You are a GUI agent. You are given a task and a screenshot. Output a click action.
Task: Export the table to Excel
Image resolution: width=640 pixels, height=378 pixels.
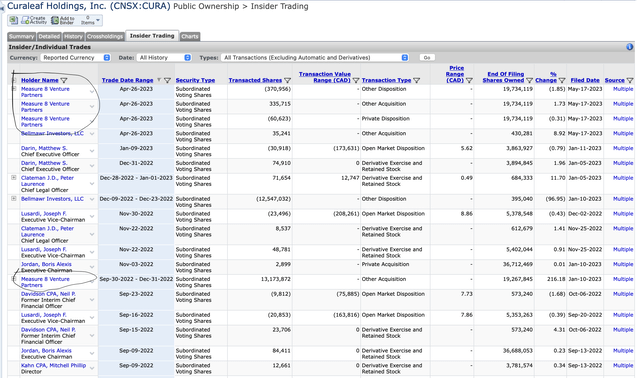(x=13, y=20)
